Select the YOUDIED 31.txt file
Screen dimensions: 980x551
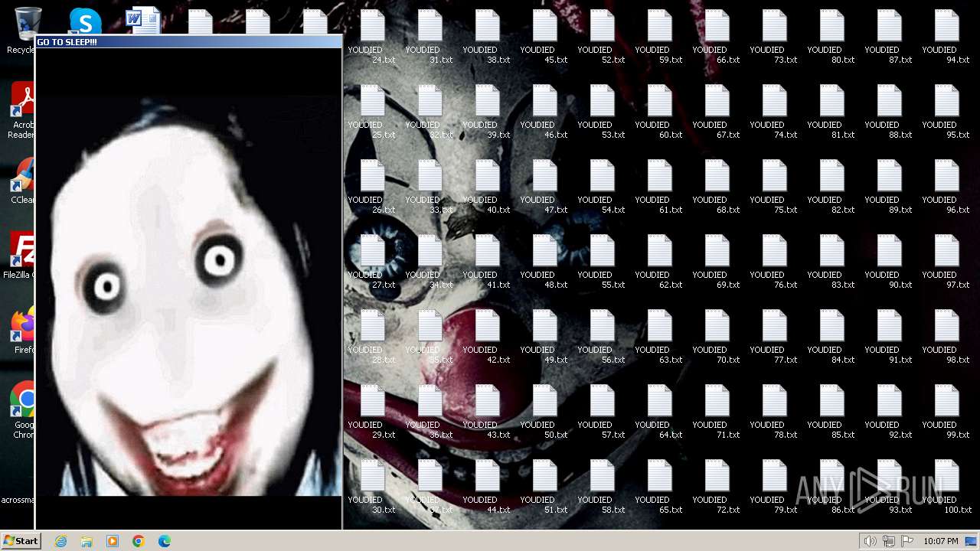point(430,37)
